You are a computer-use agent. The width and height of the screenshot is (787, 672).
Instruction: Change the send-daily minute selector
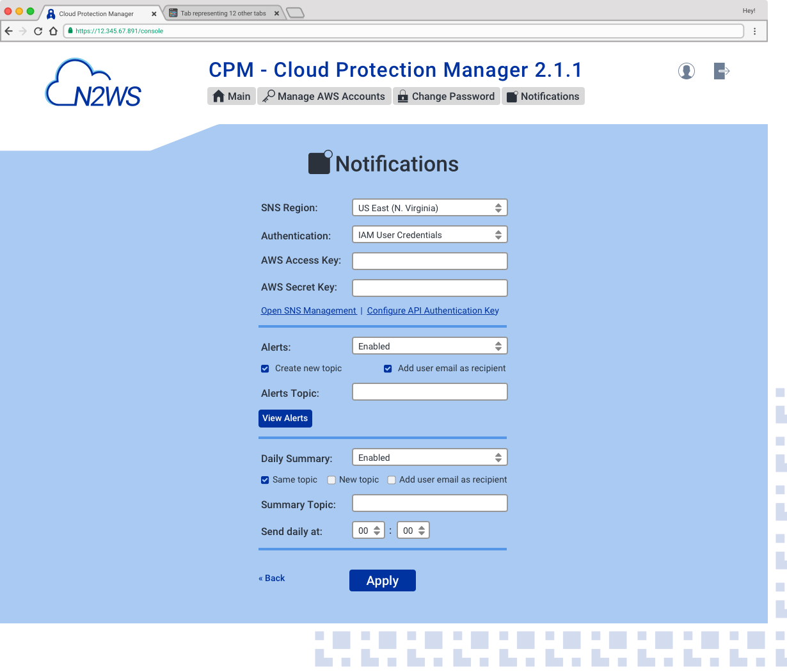[x=413, y=531]
